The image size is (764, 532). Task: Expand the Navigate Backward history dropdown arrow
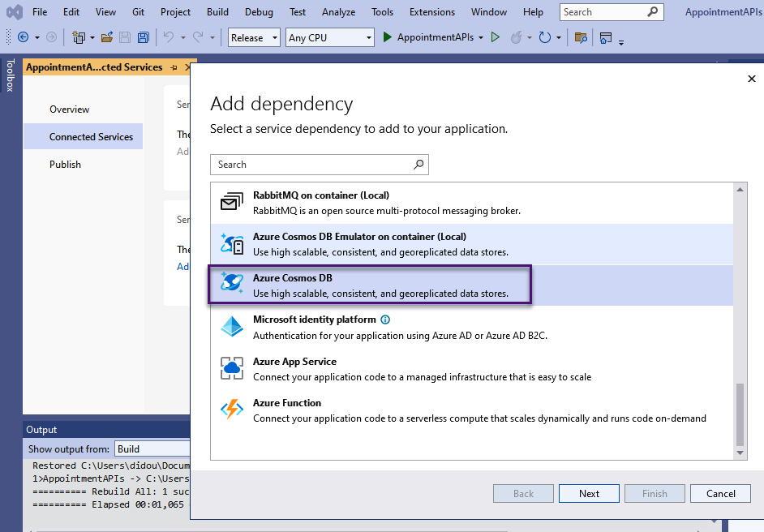(x=37, y=37)
